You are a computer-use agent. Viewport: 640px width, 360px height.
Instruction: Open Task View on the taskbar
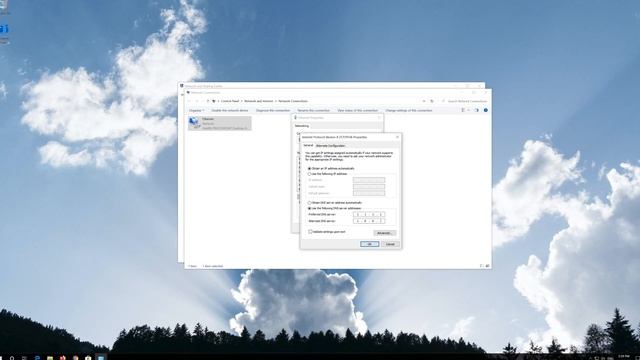tap(24, 358)
